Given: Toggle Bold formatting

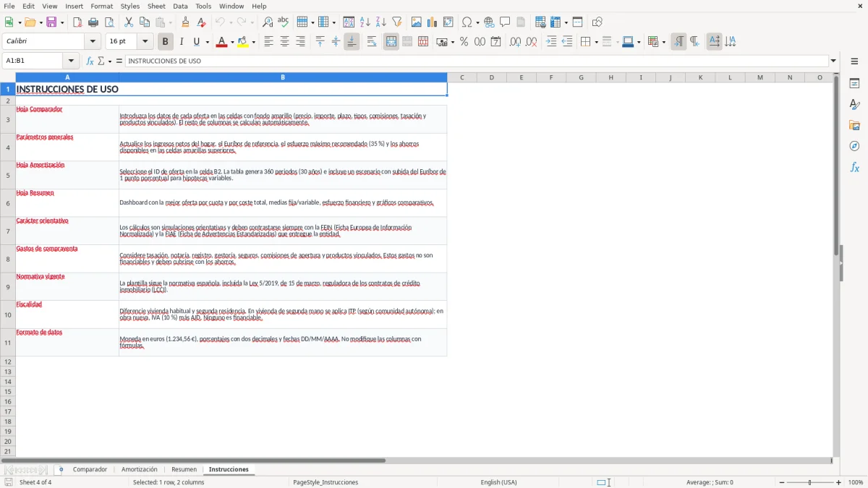Looking at the screenshot, I should click(166, 42).
